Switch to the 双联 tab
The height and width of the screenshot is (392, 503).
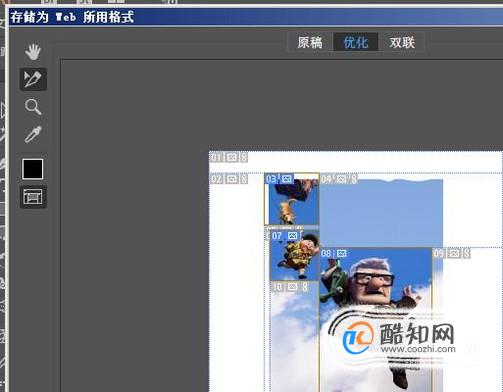pyautogui.click(x=402, y=42)
